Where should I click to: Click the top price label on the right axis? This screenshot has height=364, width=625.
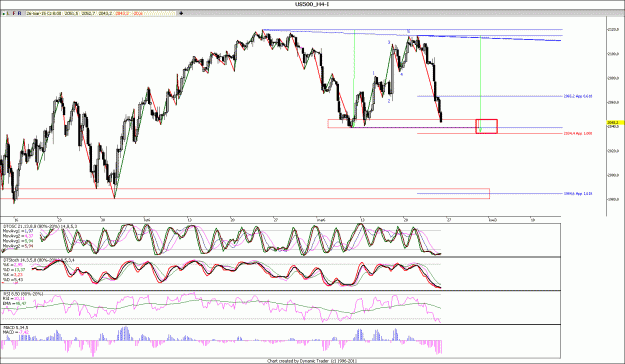(613, 30)
